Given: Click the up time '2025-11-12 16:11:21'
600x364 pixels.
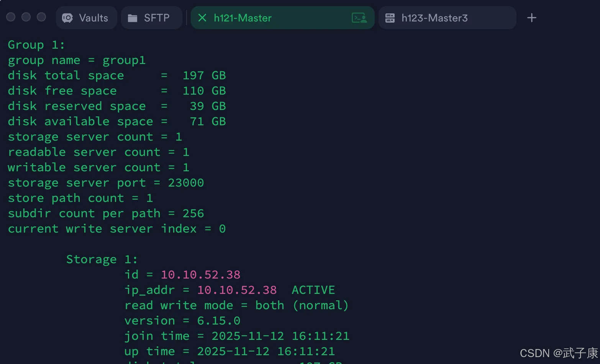Looking at the screenshot, I should (266, 351).
